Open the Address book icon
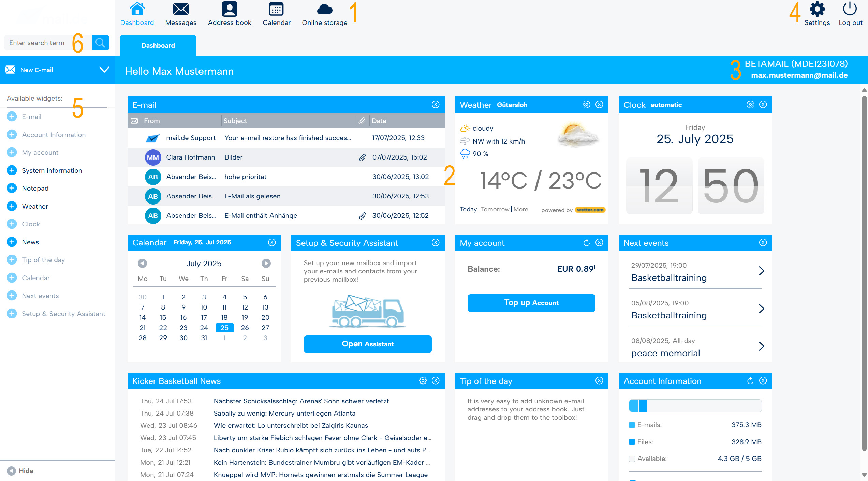This screenshot has width=868, height=481. (x=230, y=9)
